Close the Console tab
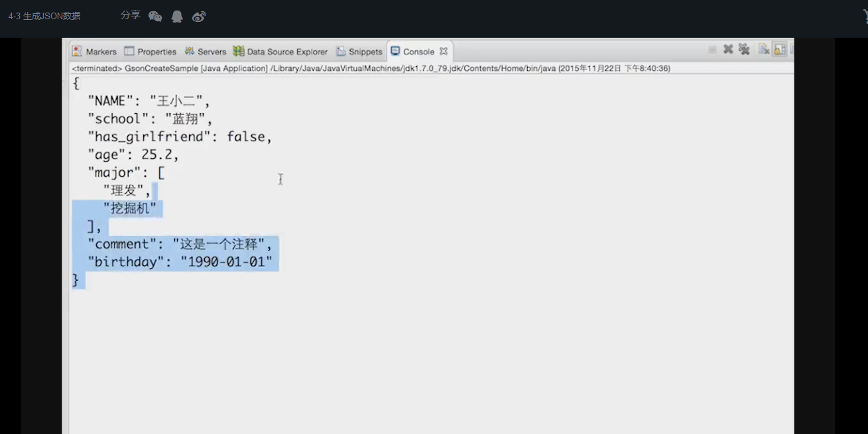868x434 pixels. [444, 51]
